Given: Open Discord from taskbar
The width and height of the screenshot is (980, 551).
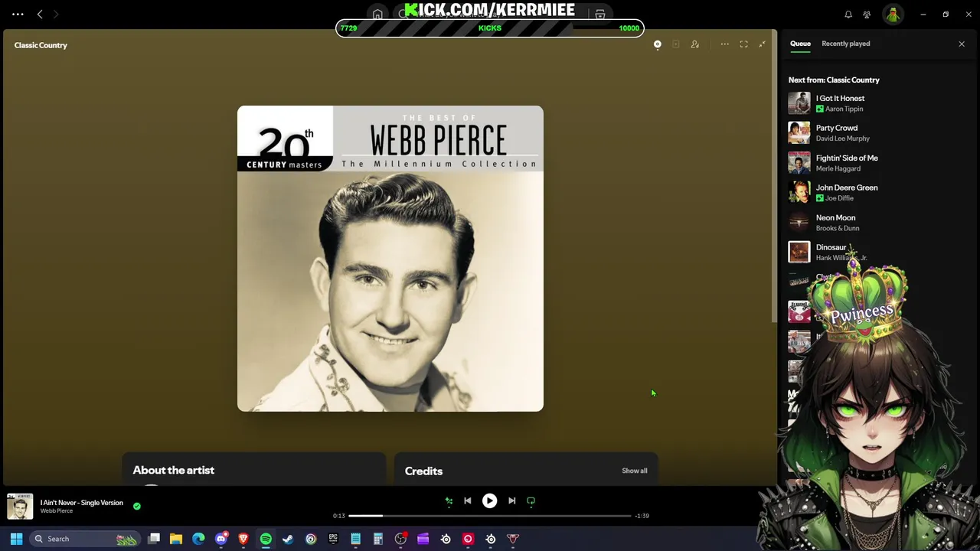Looking at the screenshot, I should tap(221, 539).
